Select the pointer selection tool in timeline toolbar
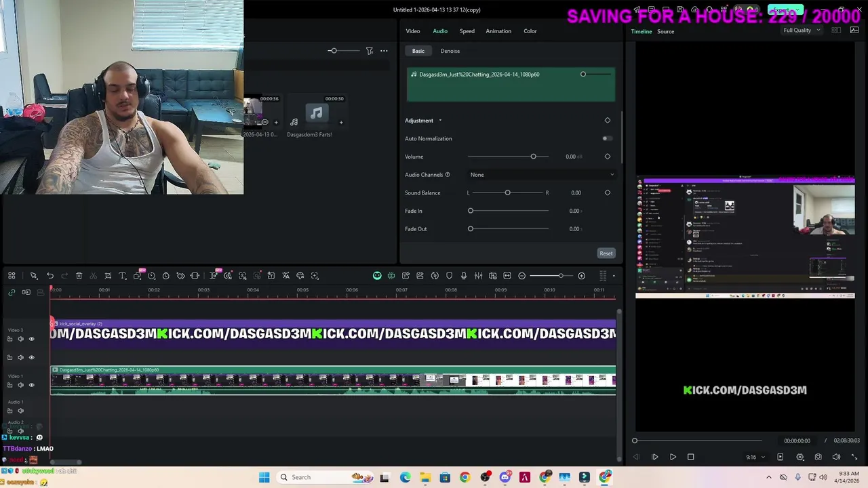868x488 pixels. pyautogui.click(x=33, y=276)
